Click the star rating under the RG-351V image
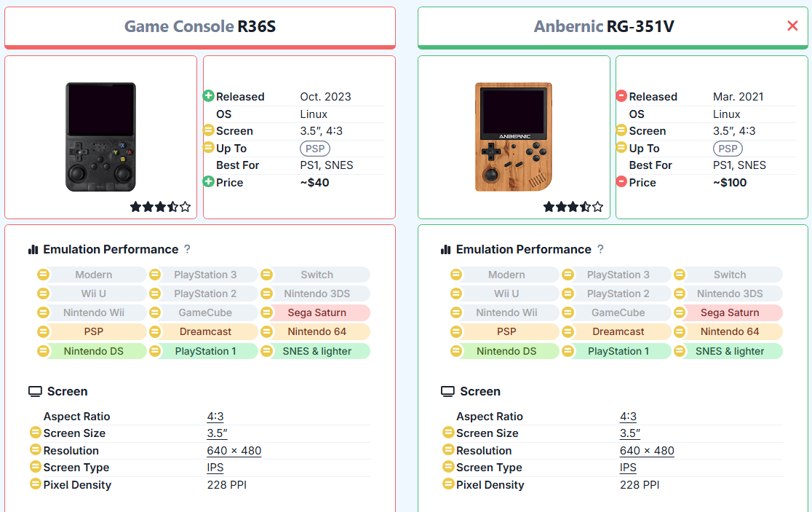The image size is (812, 512). point(573,207)
